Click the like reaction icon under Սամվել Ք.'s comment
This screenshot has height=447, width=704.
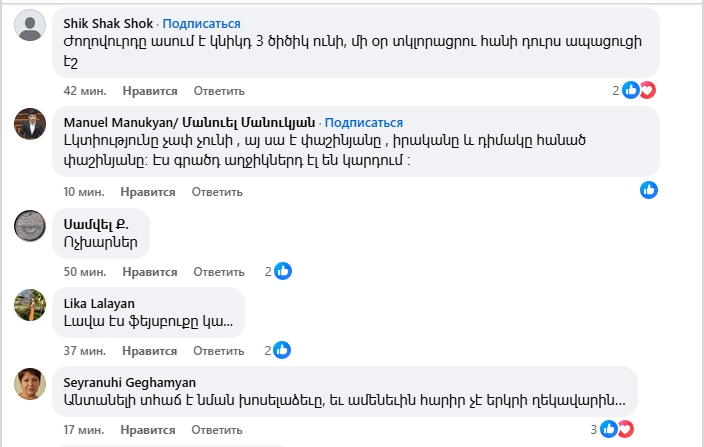(x=283, y=271)
